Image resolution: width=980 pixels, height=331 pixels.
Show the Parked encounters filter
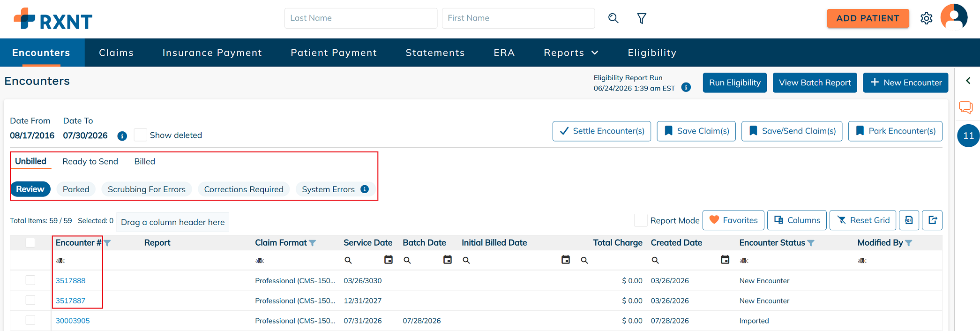coord(76,189)
